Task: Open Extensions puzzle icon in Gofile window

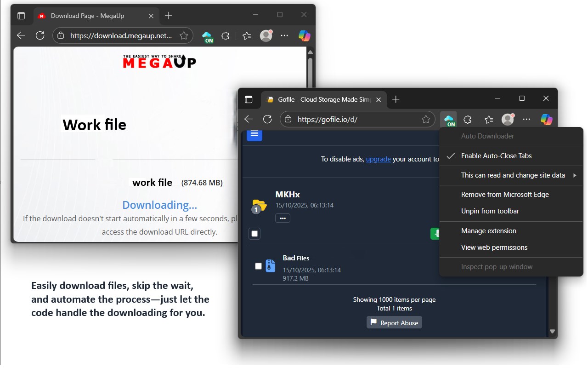Action: 467,119
